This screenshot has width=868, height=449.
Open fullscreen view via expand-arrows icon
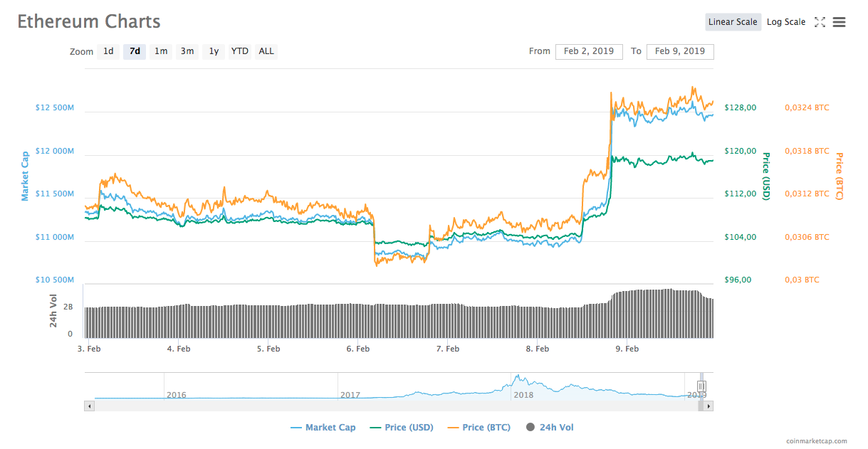(820, 22)
